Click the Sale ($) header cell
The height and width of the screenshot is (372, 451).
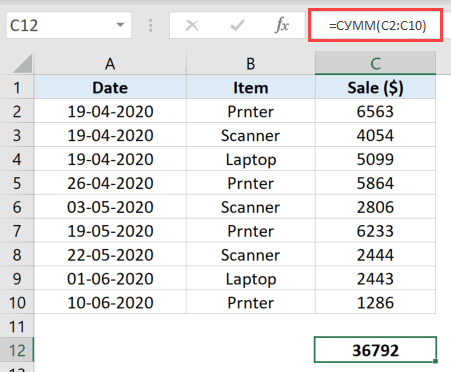click(x=375, y=87)
